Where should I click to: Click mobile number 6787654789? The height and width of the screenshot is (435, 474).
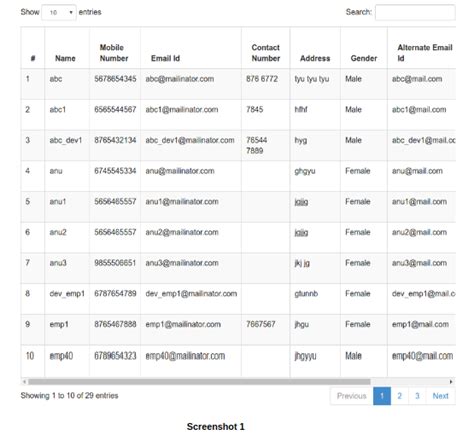coord(115,294)
